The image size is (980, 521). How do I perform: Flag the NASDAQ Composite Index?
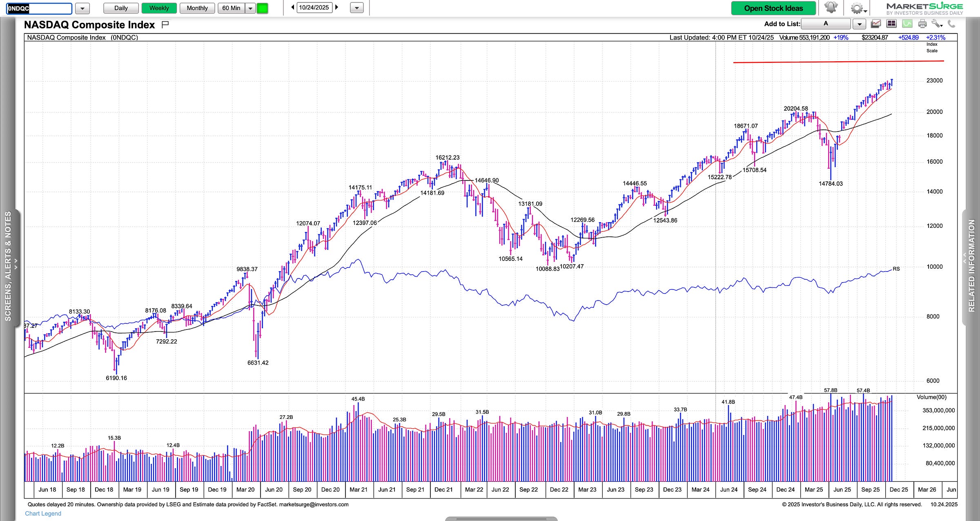coord(165,24)
